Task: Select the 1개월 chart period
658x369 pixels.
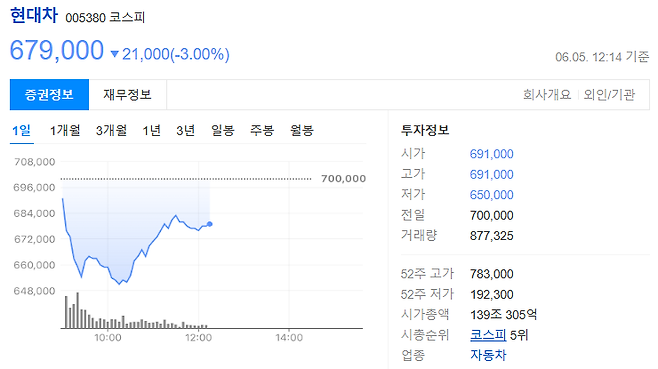Action: [x=65, y=131]
